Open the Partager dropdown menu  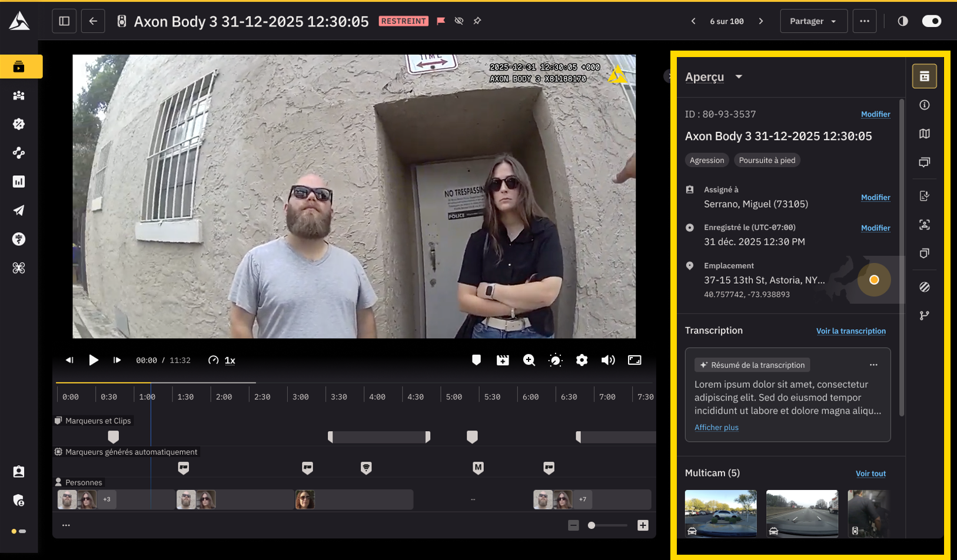click(813, 21)
